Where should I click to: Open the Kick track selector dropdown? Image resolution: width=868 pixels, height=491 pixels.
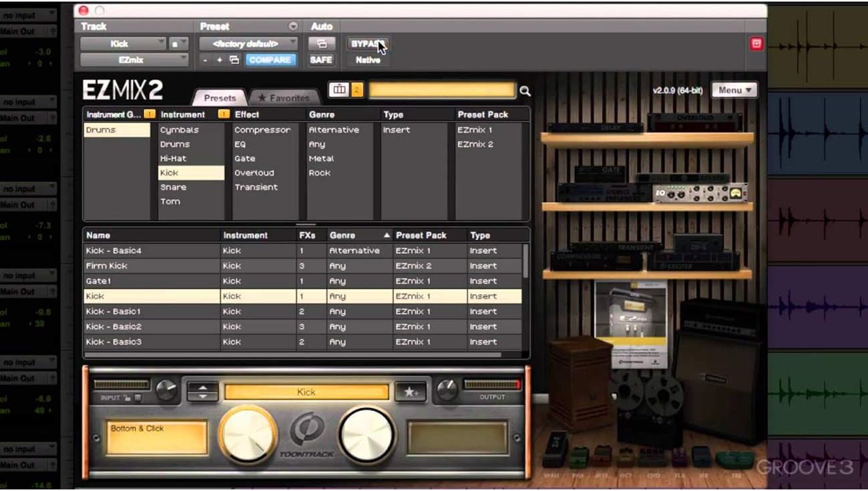click(x=123, y=44)
